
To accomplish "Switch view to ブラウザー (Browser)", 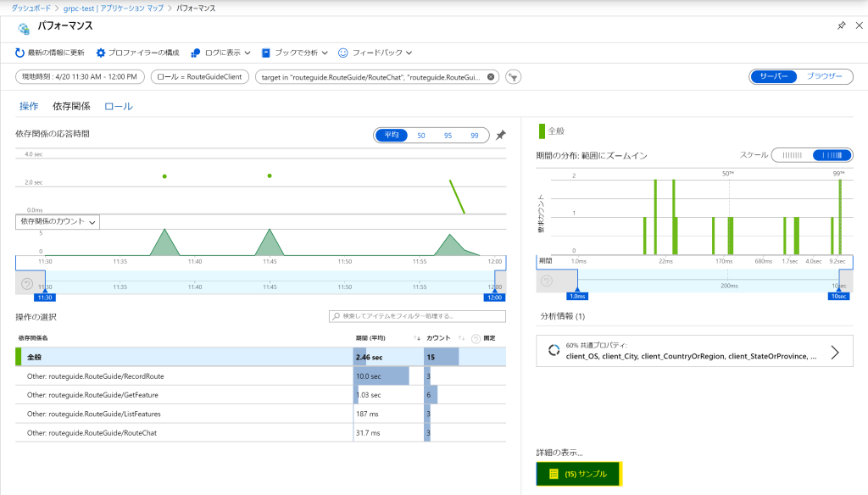I will [824, 76].
